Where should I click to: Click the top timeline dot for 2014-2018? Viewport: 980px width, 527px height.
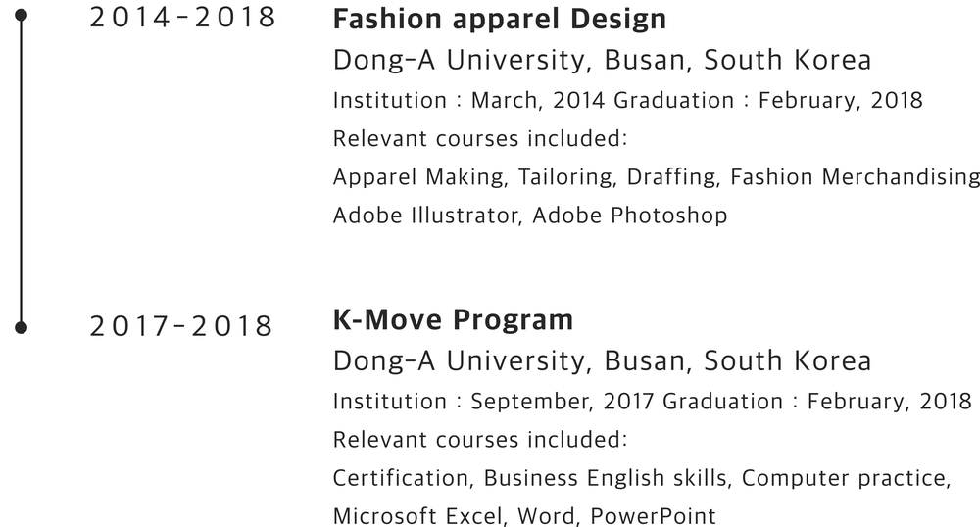21,15
